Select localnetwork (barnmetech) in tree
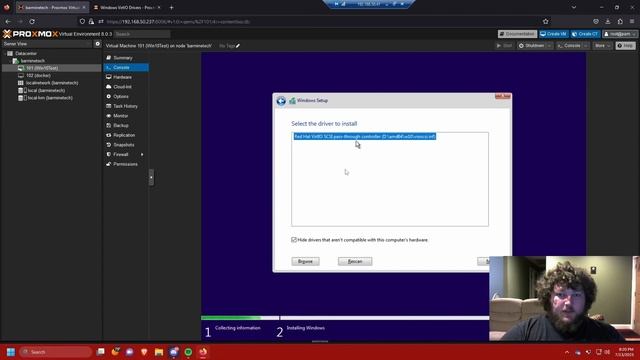Image resolution: width=640 pixels, height=360 pixels. pos(51,83)
